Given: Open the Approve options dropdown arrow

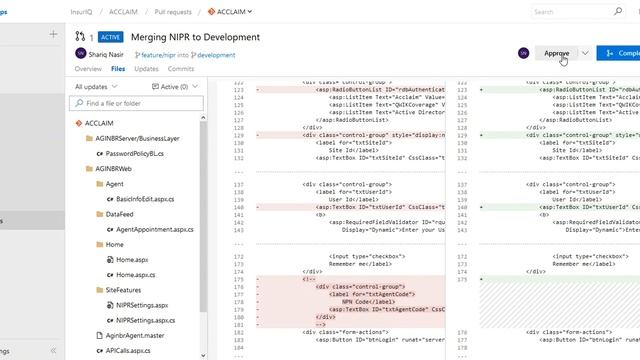Looking at the screenshot, I should (x=585, y=53).
